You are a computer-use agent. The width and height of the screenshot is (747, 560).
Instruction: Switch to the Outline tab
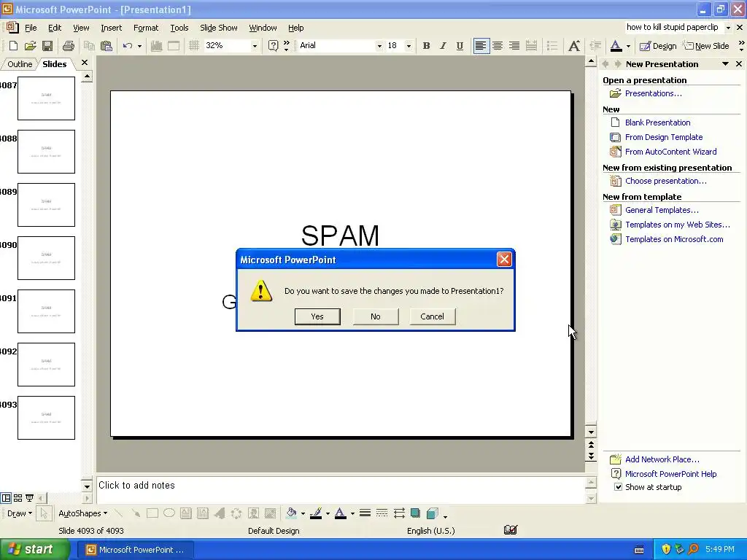click(x=20, y=64)
